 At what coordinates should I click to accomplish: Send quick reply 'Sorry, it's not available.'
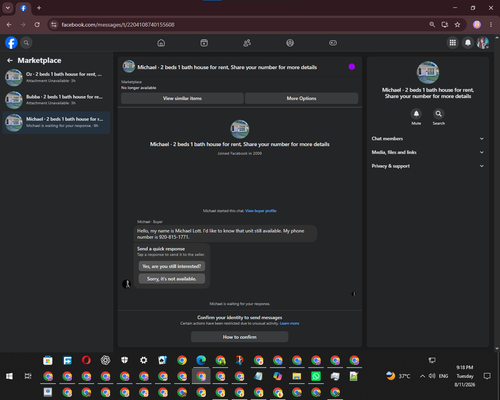pos(172,279)
